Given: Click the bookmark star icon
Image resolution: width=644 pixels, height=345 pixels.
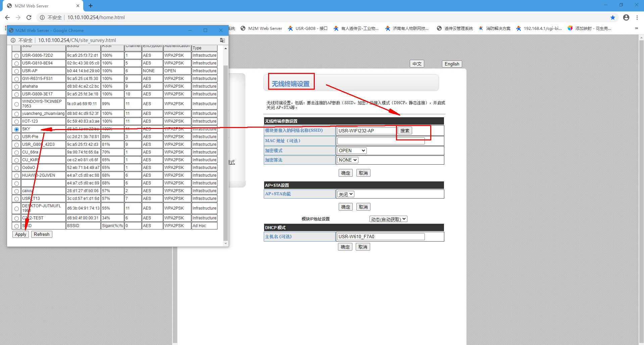Looking at the screenshot, I should click(613, 17).
